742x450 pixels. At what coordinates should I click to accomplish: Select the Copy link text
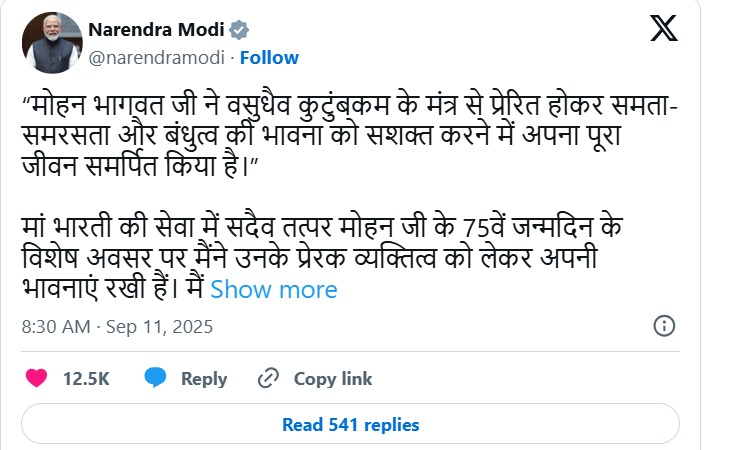click(x=333, y=379)
